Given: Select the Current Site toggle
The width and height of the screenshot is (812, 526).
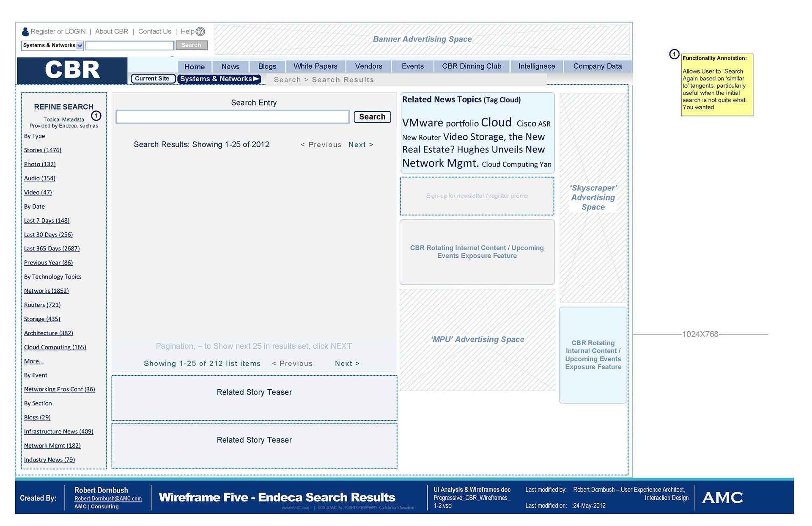Looking at the screenshot, I should point(152,79).
